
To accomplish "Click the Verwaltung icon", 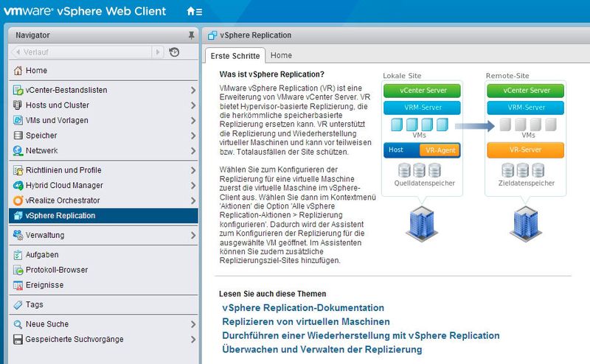I will [x=18, y=235].
